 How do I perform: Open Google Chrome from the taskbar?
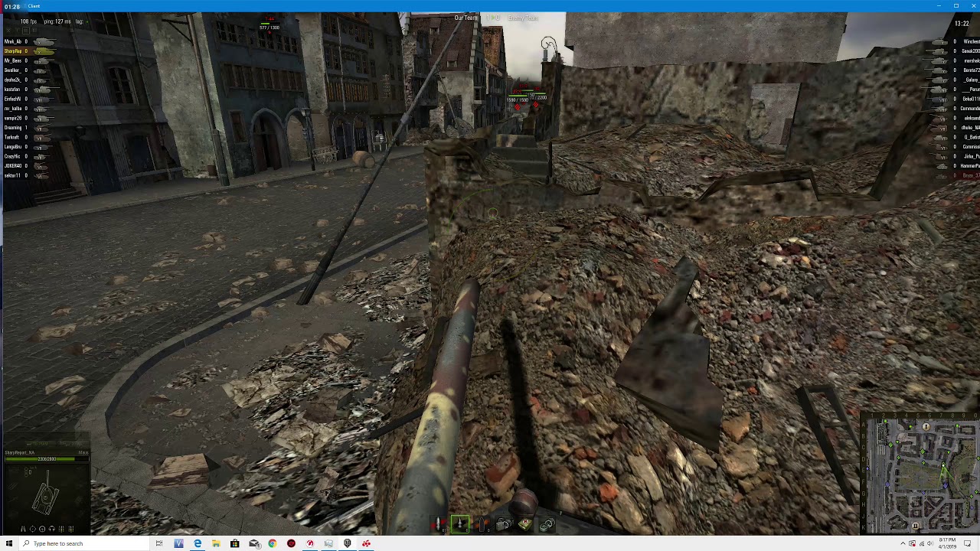[273, 543]
